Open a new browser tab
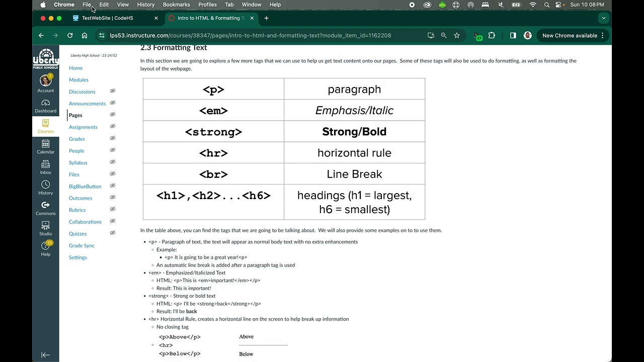Viewport: 644px width, 362px height. [266, 18]
